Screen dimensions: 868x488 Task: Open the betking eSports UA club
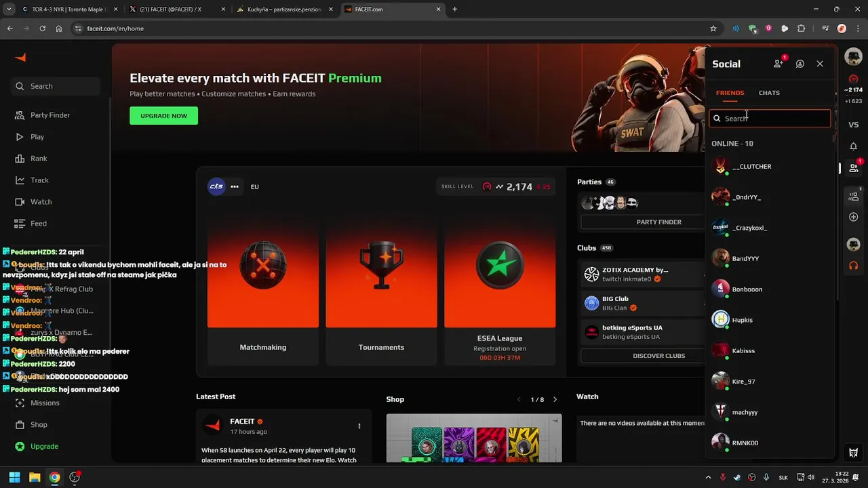pyautogui.click(x=643, y=332)
